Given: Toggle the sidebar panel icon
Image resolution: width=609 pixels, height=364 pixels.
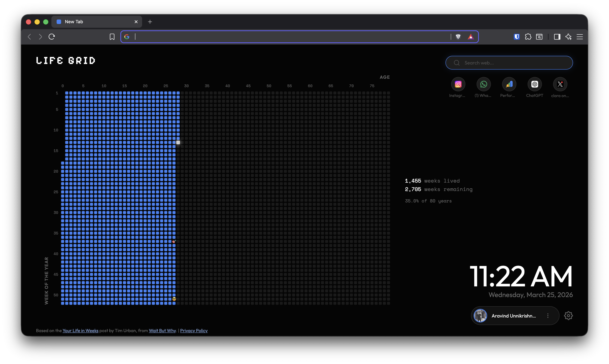Looking at the screenshot, I should click(557, 37).
